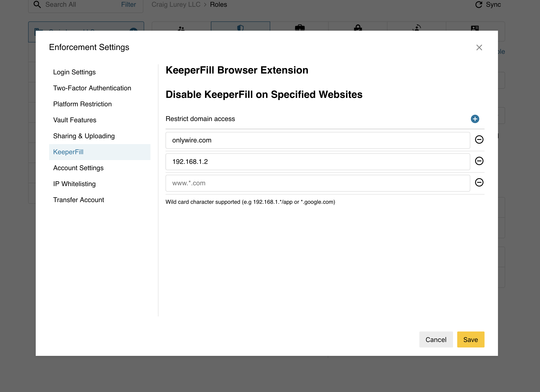The height and width of the screenshot is (392, 540).
Task: Close the Enforcement Settings dialog
Action: coord(479,48)
